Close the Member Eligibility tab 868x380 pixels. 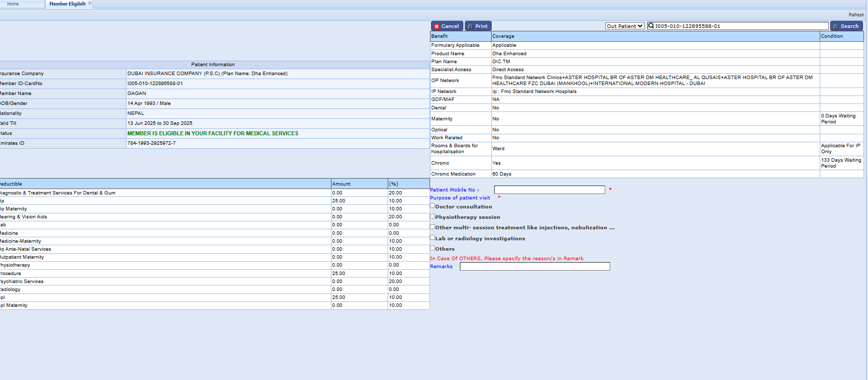(x=90, y=3)
